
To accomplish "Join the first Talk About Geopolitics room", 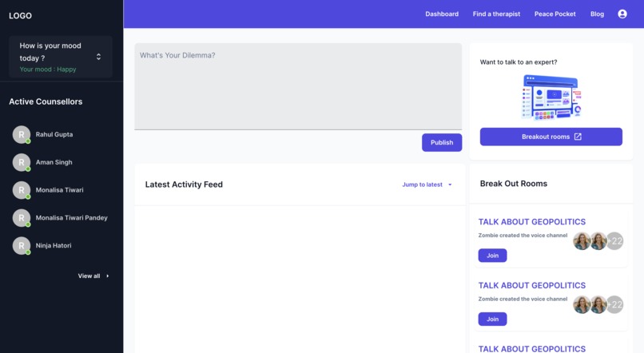I will (492, 256).
